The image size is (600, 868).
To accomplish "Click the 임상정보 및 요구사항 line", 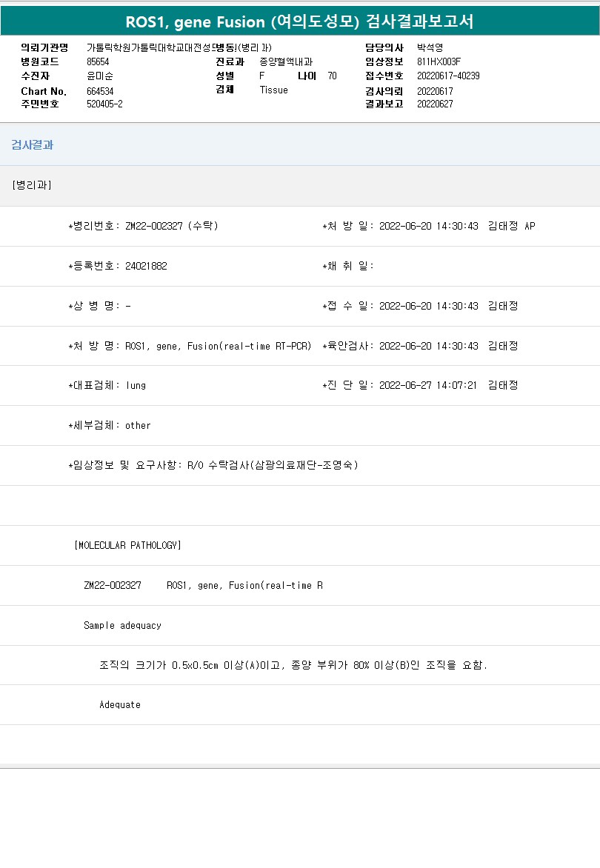I will point(213,465).
